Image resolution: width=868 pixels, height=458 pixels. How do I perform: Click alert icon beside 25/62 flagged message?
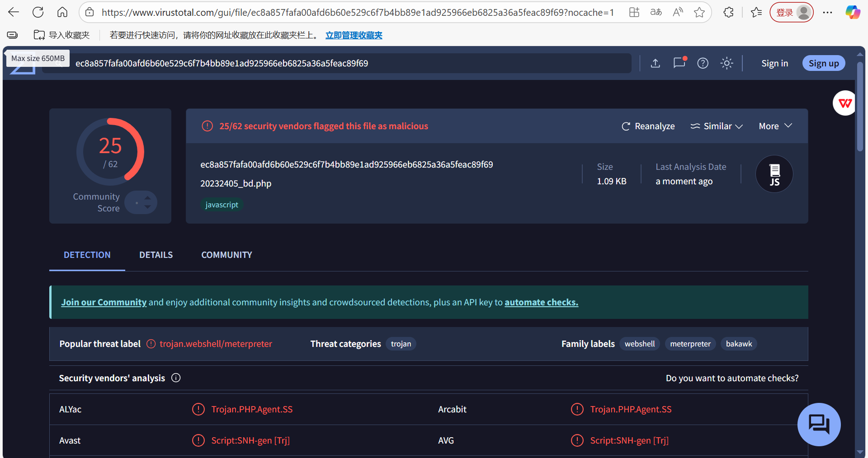coord(207,126)
